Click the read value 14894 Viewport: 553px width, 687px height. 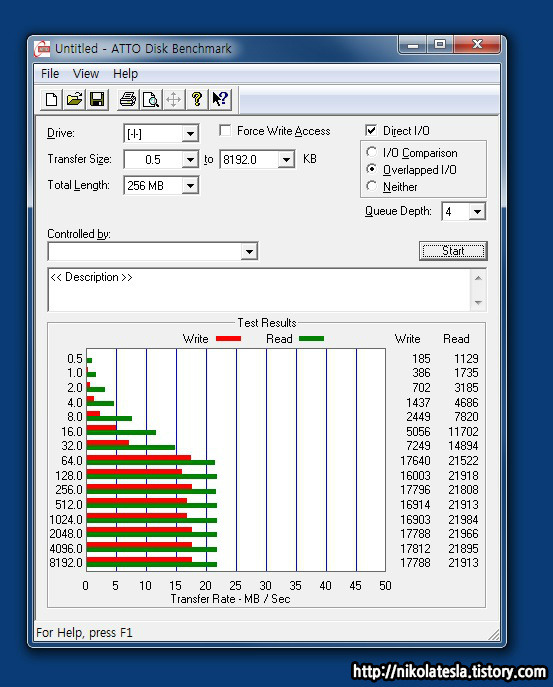[463, 446]
